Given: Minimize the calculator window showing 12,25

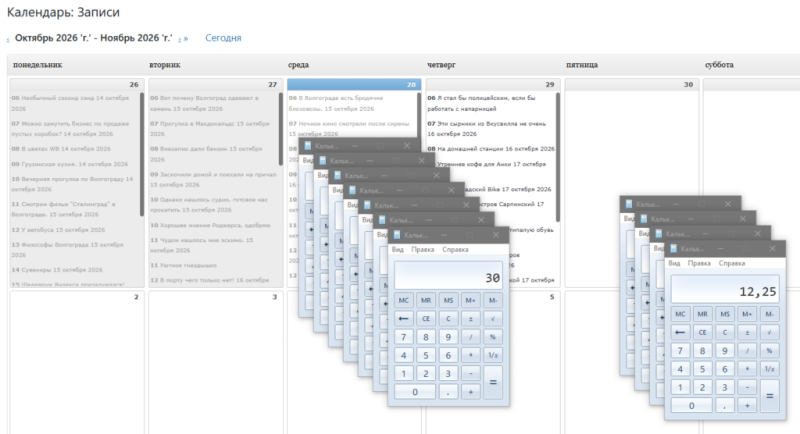Looking at the screenshot, I should point(720,249).
